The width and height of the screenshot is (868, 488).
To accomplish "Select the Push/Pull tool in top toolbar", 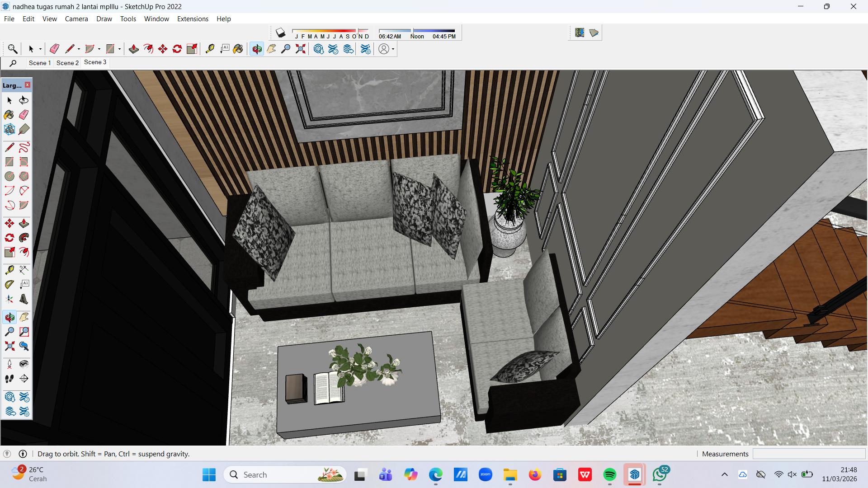I will (x=133, y=49).
